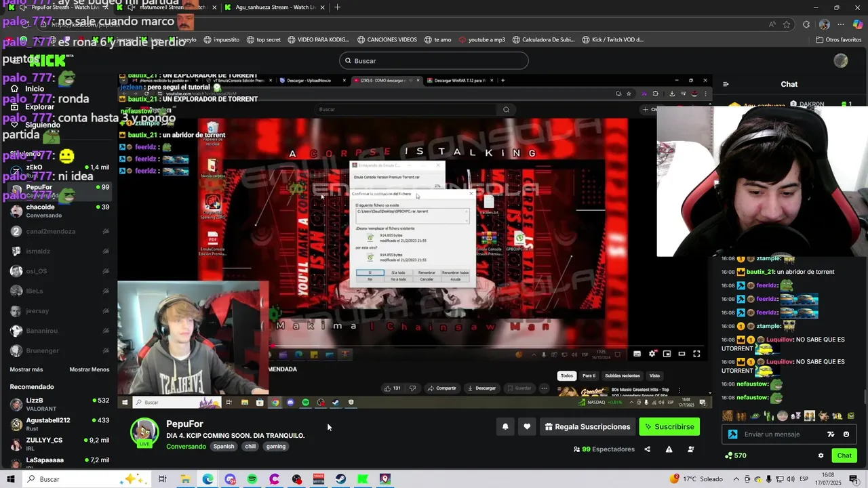The image size is (868, 488).
Task: Click the PepuFor streamer avatar
Action: coord(144,432)
